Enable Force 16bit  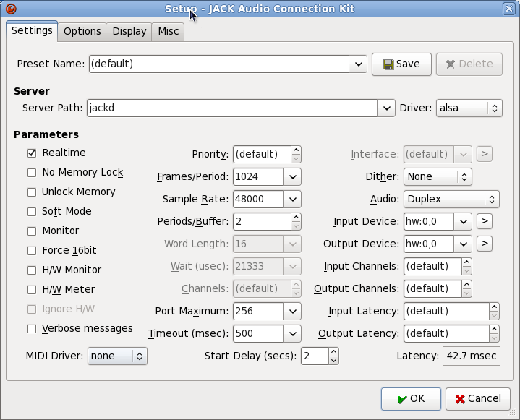[x=32, y=251]
